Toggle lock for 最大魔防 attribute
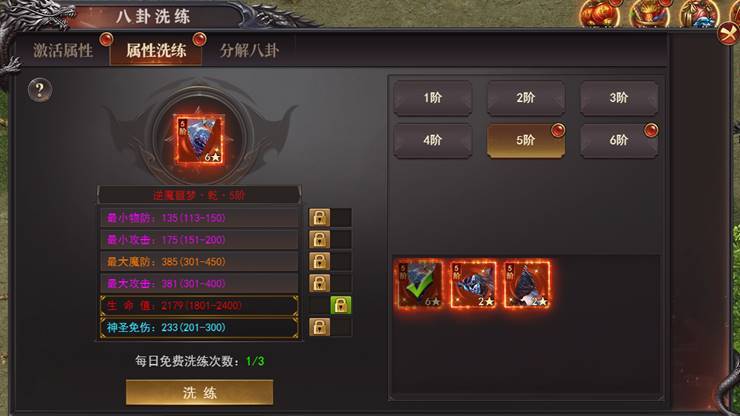The width and height of the screenshot is (740, 416). 320,261
